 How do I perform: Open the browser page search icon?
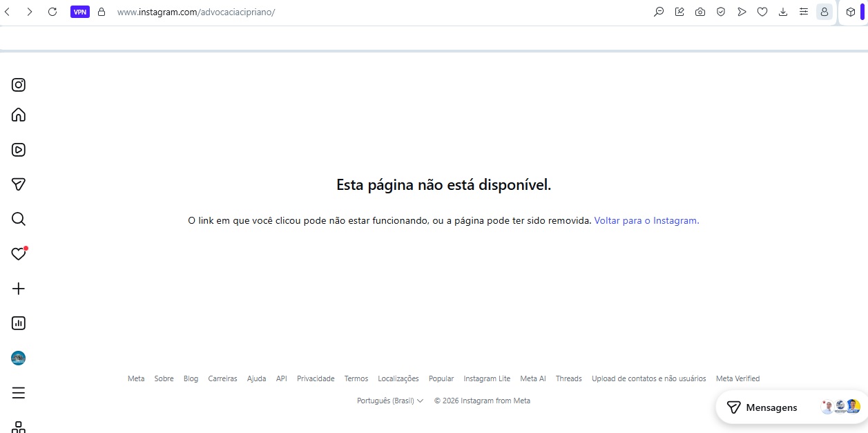pos(659,12)
